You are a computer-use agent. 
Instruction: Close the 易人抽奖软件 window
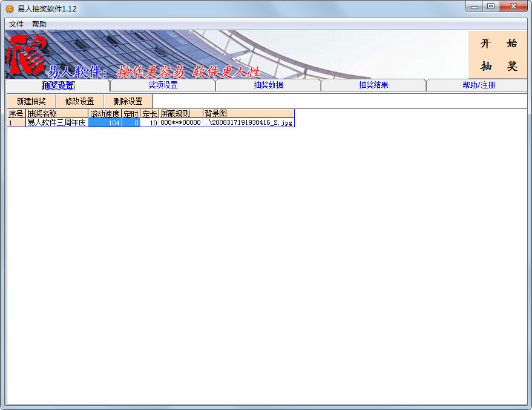click(513, 7)
